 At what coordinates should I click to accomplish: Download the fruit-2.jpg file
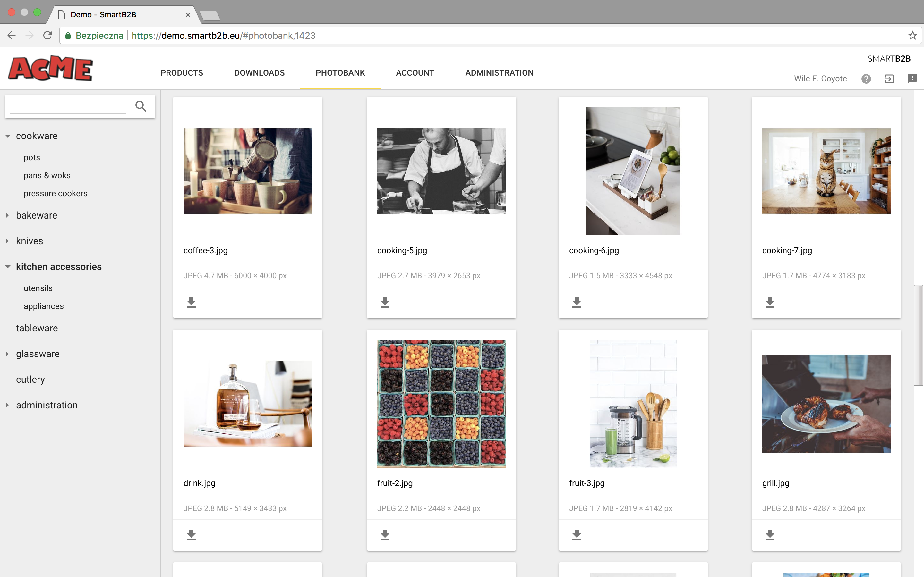point(385,535)
